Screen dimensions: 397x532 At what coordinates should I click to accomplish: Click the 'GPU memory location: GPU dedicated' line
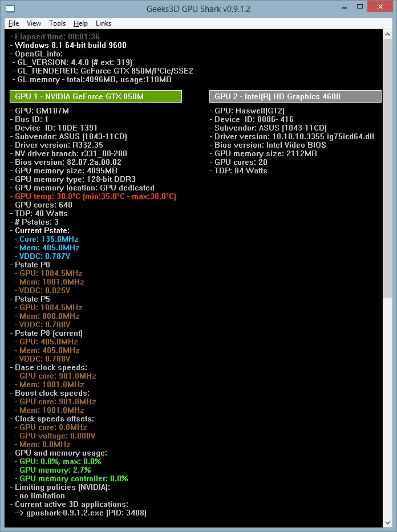coord(82,188)
